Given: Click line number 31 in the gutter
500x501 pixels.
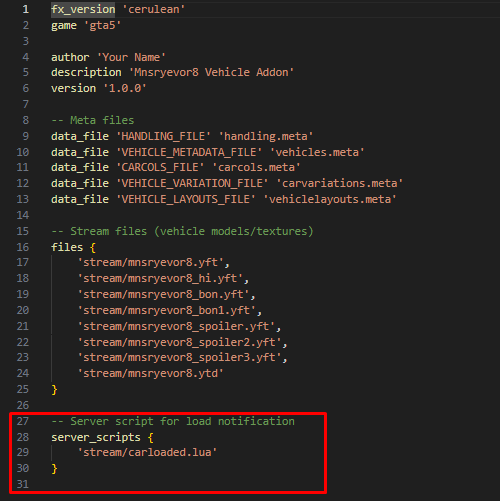Looking at the screenshot, I should (23, 484).
